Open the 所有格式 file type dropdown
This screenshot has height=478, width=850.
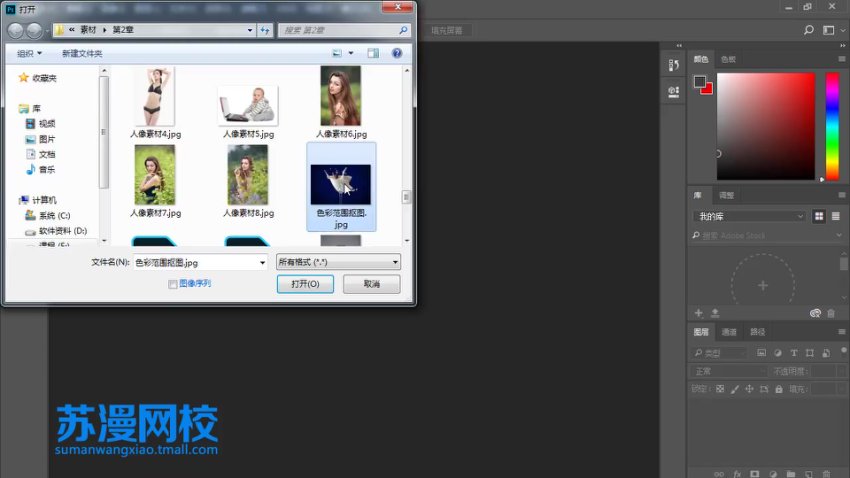(338, 262)
